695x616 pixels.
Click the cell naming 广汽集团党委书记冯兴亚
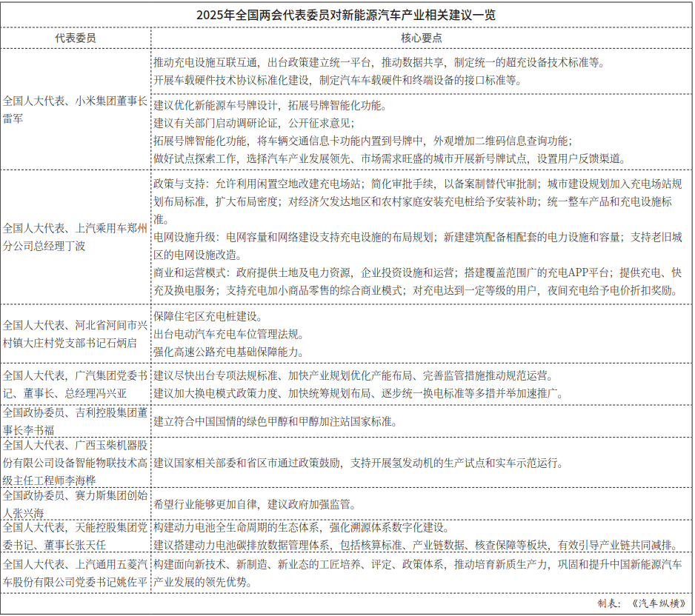coord(75,384)
